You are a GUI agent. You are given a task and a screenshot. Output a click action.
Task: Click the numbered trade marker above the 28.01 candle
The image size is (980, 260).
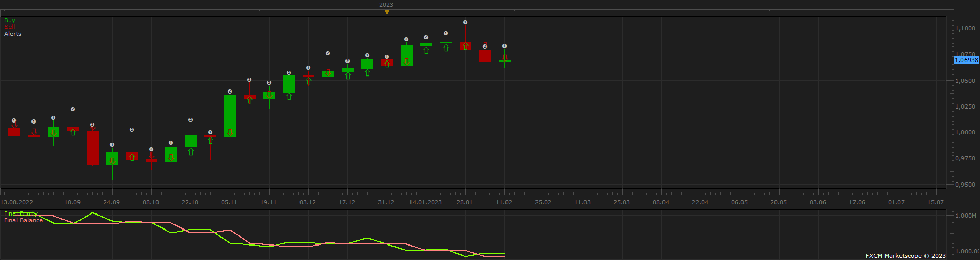pyautogui.click(x=465, y=22)
